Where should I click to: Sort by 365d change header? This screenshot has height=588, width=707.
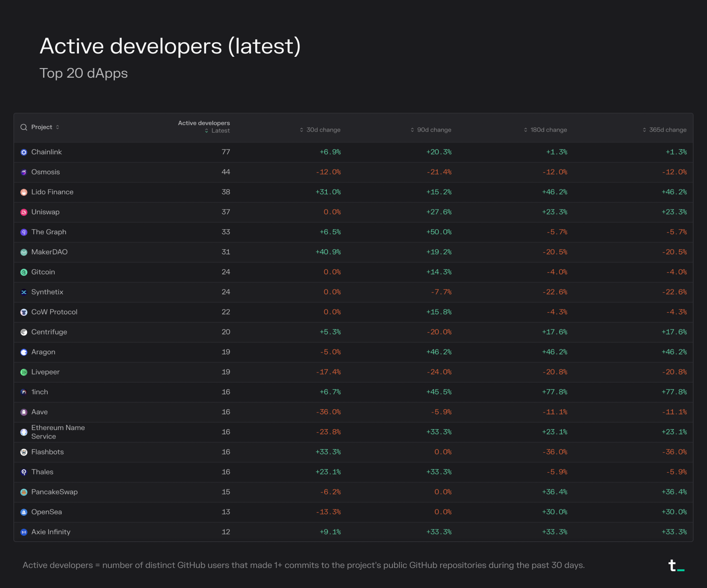664,130
